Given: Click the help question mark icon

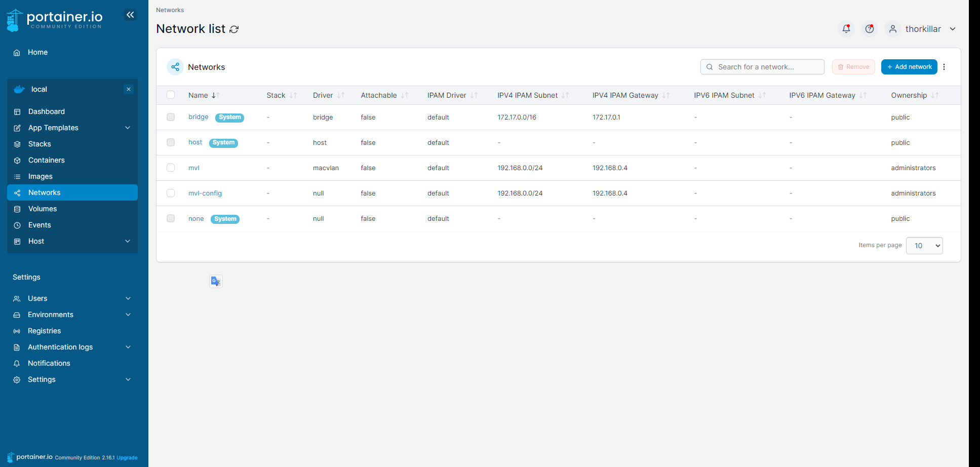Looking at the screenshot, I should coord(869,29).
